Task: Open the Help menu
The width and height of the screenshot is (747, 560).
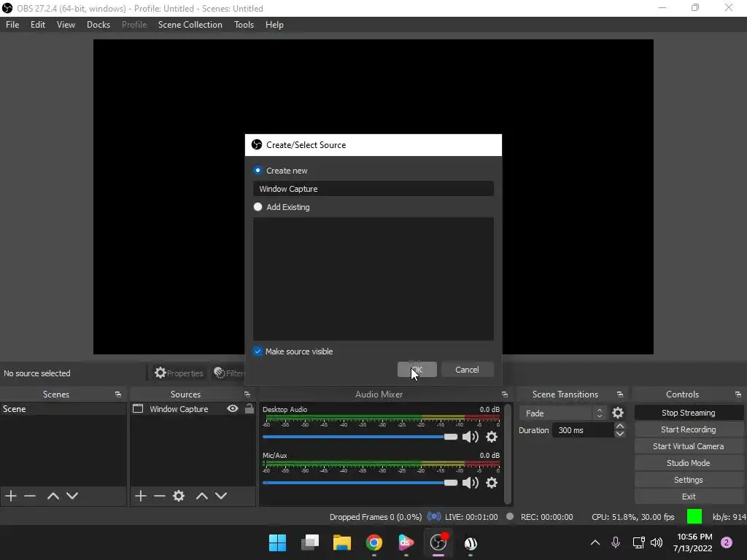Action: (274, 25)
